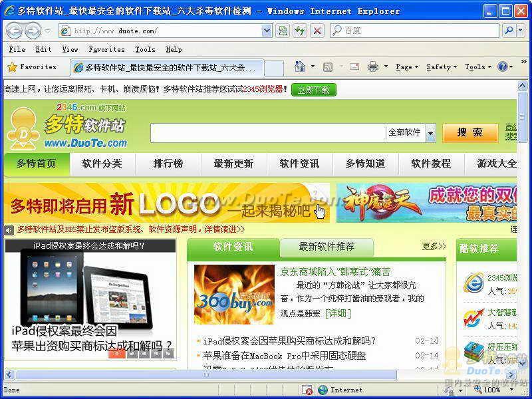532x399 pixels.
Task: Click the 更多>> link
Action: click(x=434, y=246)
